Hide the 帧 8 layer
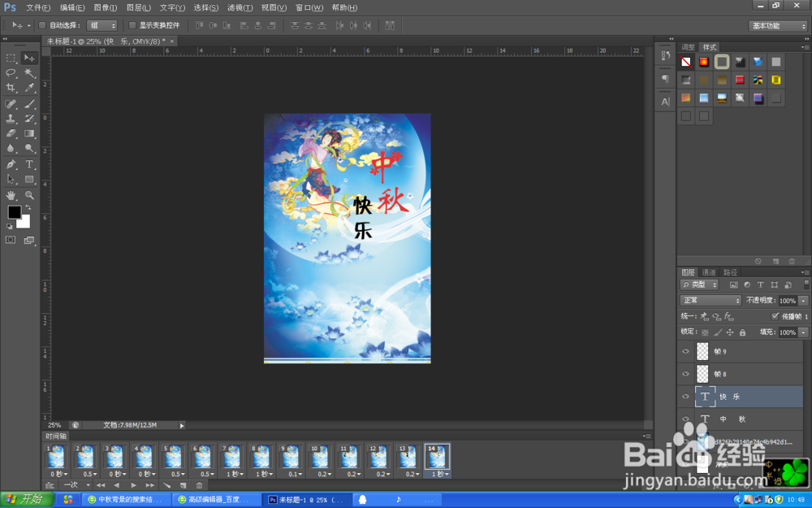The height and width of the screenshot is (508, 812). pos(685,374)
